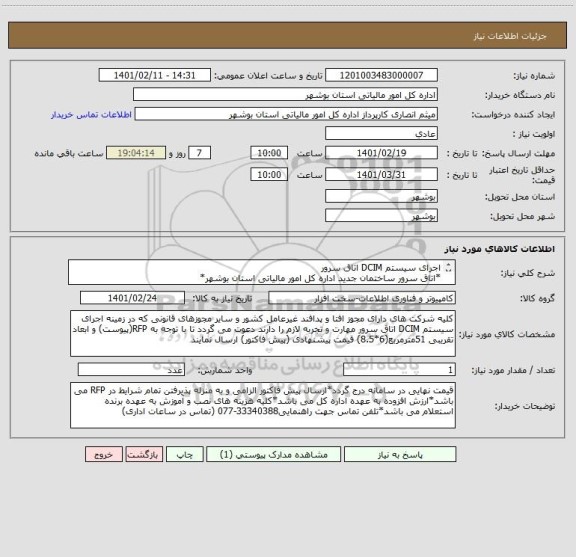Click the مشخصات کالای مورد نیاز text area
Image resolution: width=576 pixels, height=557 pixels.
[263, 334]
